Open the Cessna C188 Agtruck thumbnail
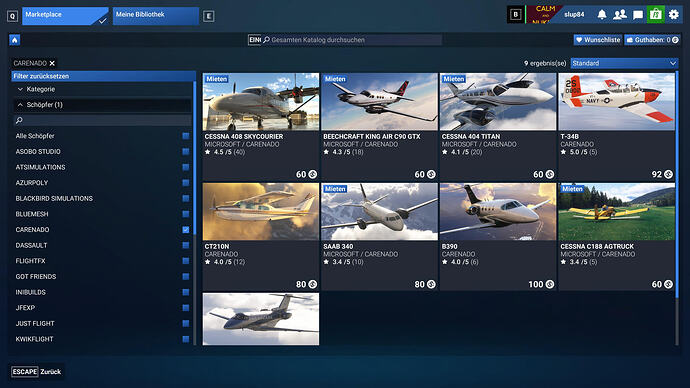Image resolution: width=690 pixels, height=388 pixels. coord(617,212)
